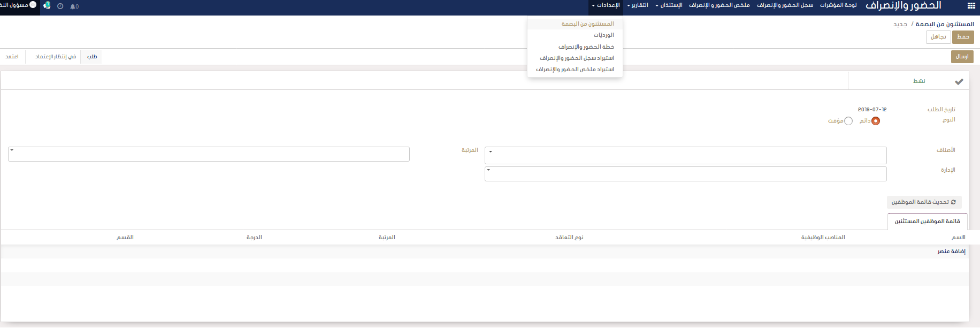Open the apps grid menu icon
The height and width of the screenshot is (328, 980).
[971, 6]
